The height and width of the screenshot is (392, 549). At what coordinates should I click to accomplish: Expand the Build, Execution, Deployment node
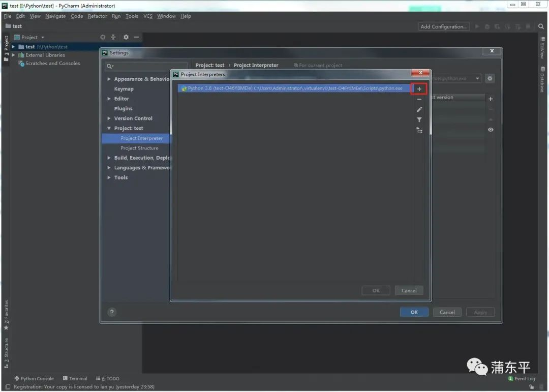[108, 158]
